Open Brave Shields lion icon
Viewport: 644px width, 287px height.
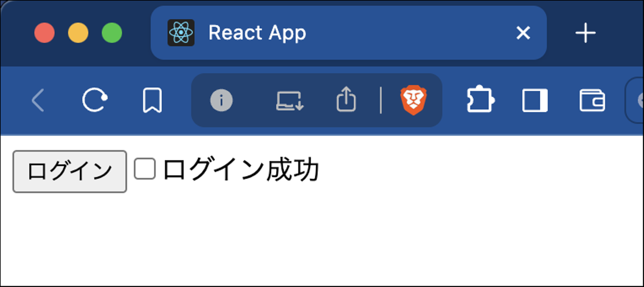coord(413,100)
